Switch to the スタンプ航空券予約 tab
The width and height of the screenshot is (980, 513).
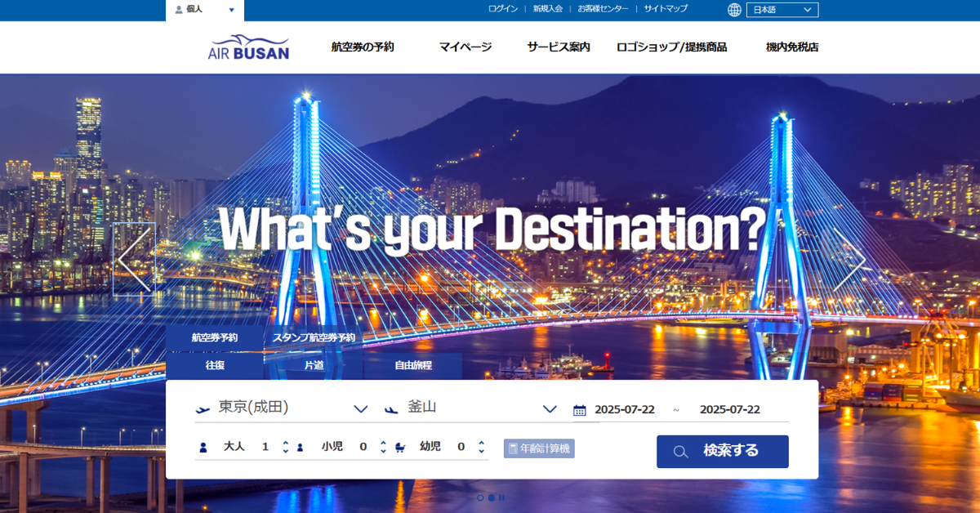[x=314, y=338]
